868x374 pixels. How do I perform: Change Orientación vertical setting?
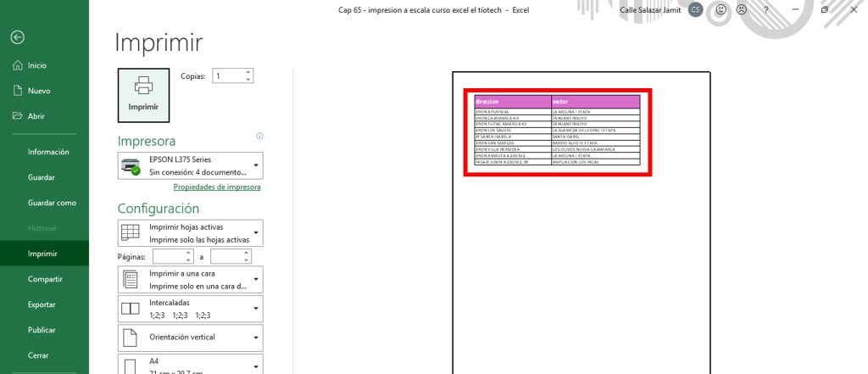point(191,337)
